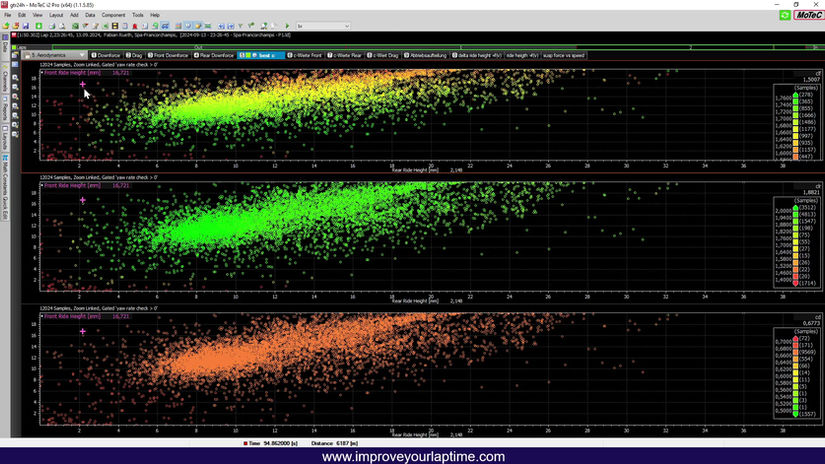Viewport: 825px width, 464px height.
Task: Open the Reports side panel tab
Action: point(5,108)
